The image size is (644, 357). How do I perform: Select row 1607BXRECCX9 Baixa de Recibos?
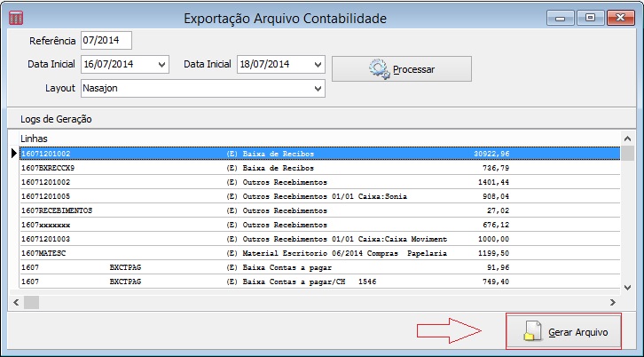tap(319, 168)
